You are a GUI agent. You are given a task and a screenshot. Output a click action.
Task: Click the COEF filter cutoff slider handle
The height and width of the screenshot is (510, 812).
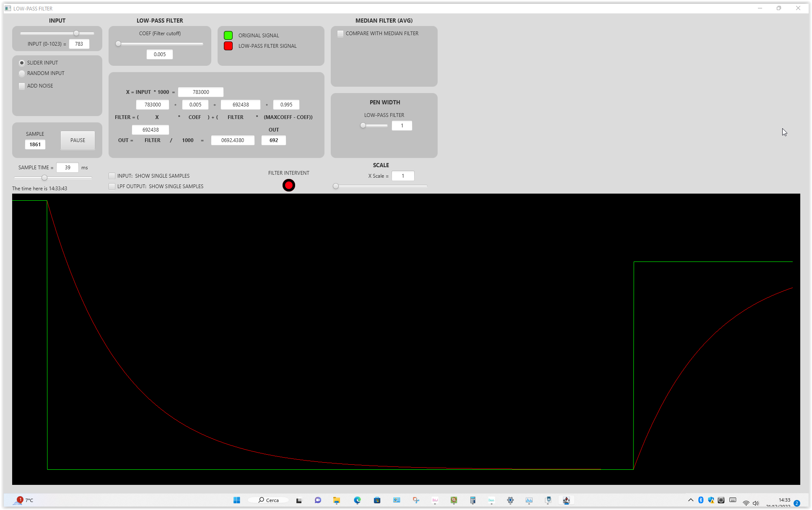(x=118, y=44)
